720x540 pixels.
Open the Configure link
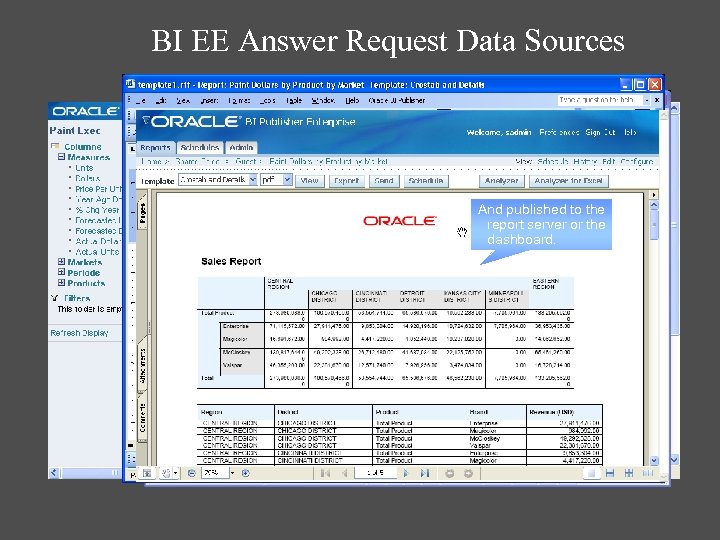(637, 162)
